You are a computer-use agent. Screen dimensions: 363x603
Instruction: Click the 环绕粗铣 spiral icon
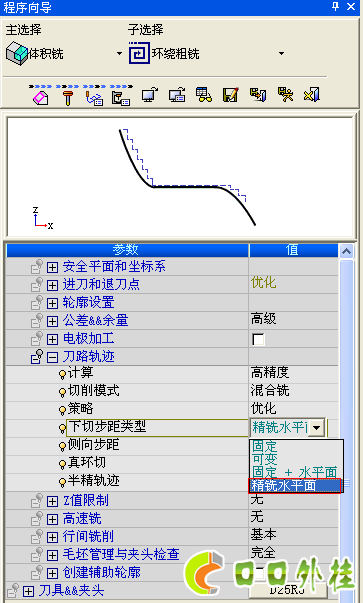tap(139, 53)
